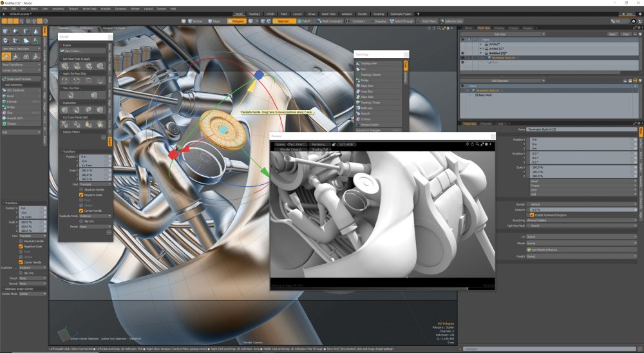Select the Text tool icon
644x353 pixels.
[35, 41]
